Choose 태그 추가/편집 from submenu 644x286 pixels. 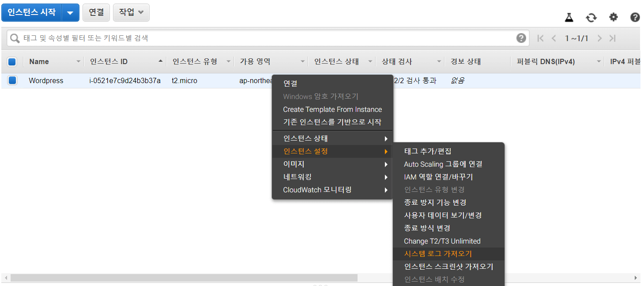[427, 151]
